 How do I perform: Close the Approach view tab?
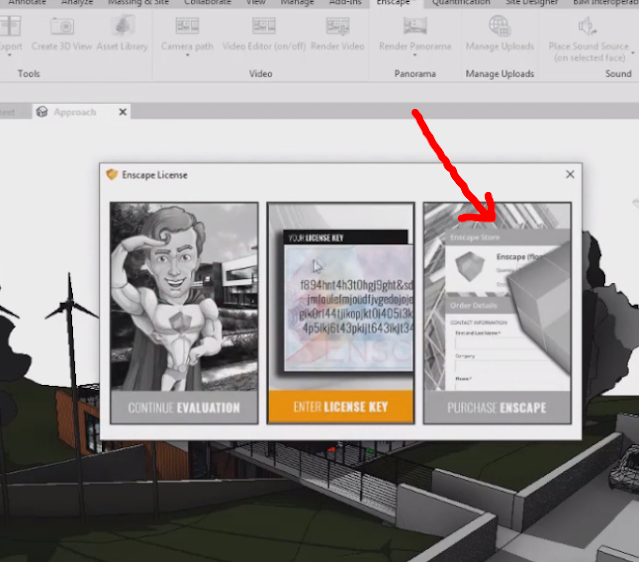click(123, 112)
